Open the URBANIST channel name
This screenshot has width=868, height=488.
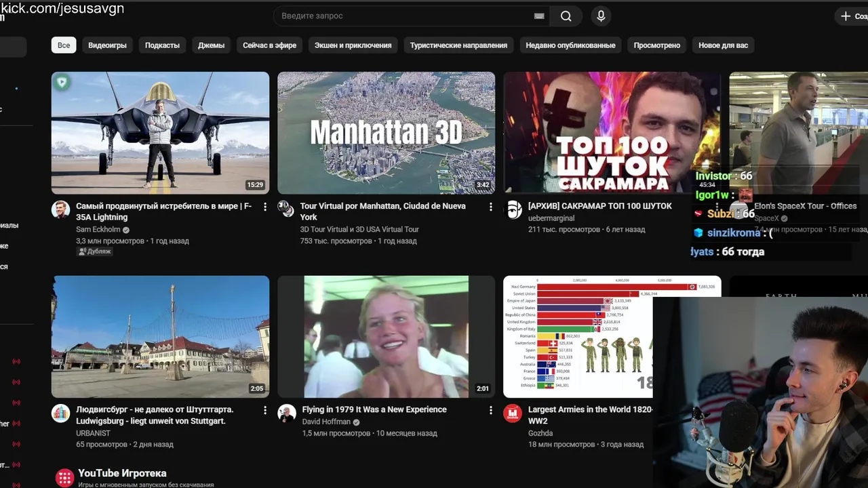pos(93,433)
